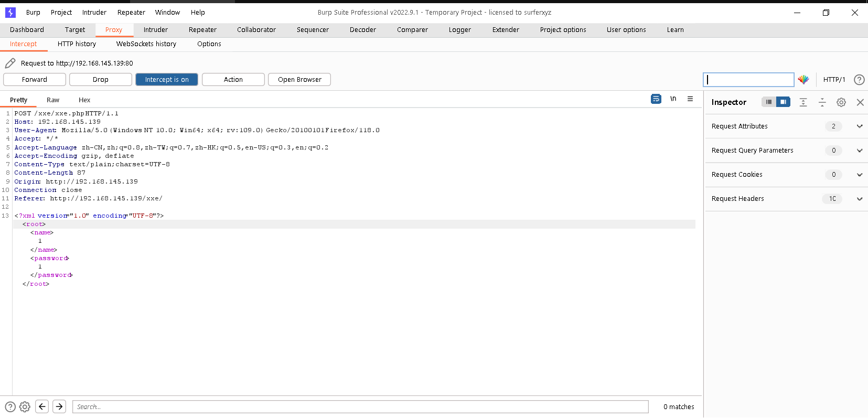Open the Project options tab
The width and height of the screenshot is (868, 418).
[563, 30]
